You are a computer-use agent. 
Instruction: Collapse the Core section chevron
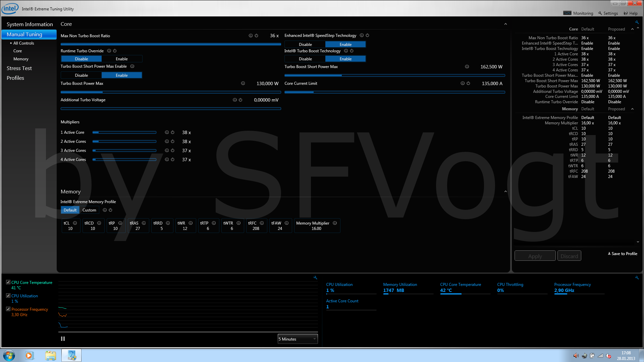[505, 24]
